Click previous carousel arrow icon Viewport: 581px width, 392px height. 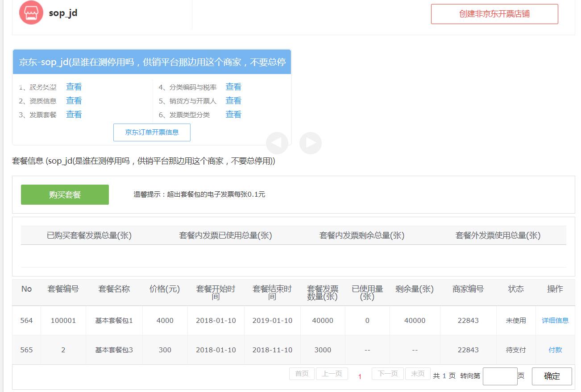[277, 143]
